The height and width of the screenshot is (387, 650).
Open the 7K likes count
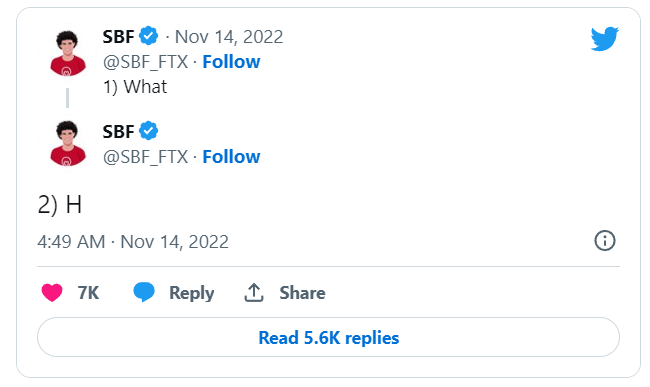[88, 293]
